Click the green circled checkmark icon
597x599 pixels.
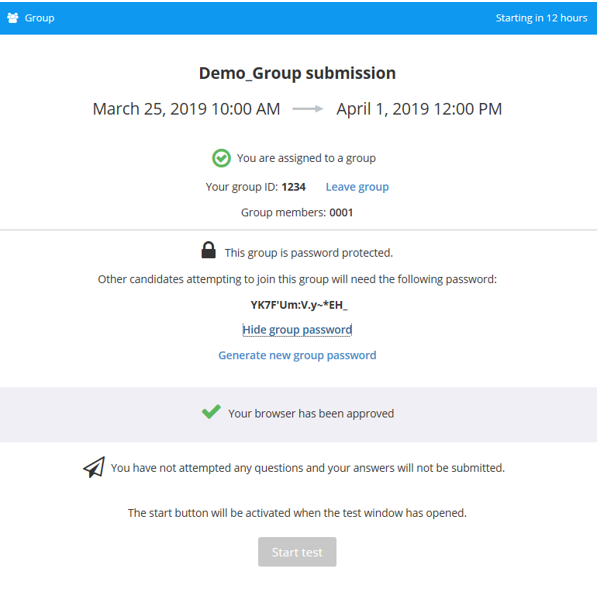click(221, 158)
